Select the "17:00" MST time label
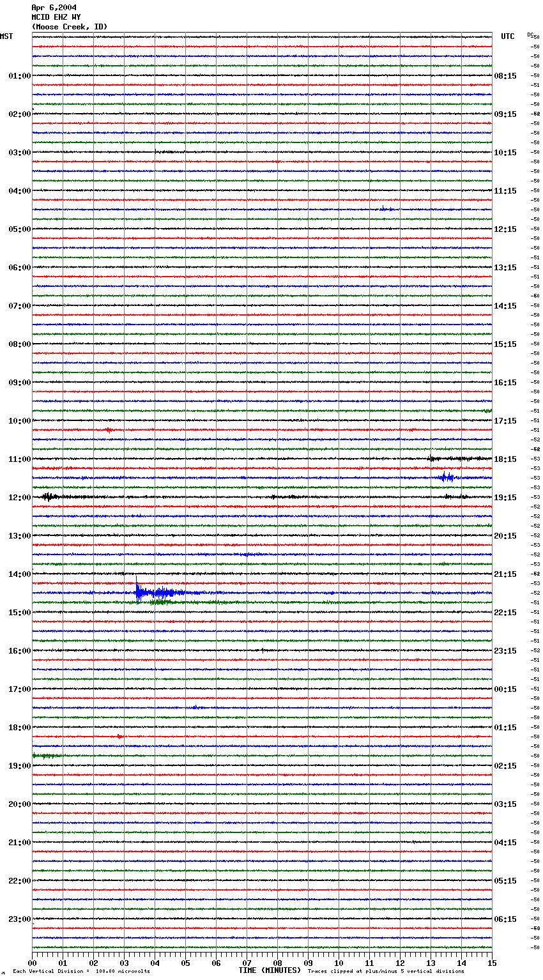Viewport: 543px width, 980px height. coord(20,689)
